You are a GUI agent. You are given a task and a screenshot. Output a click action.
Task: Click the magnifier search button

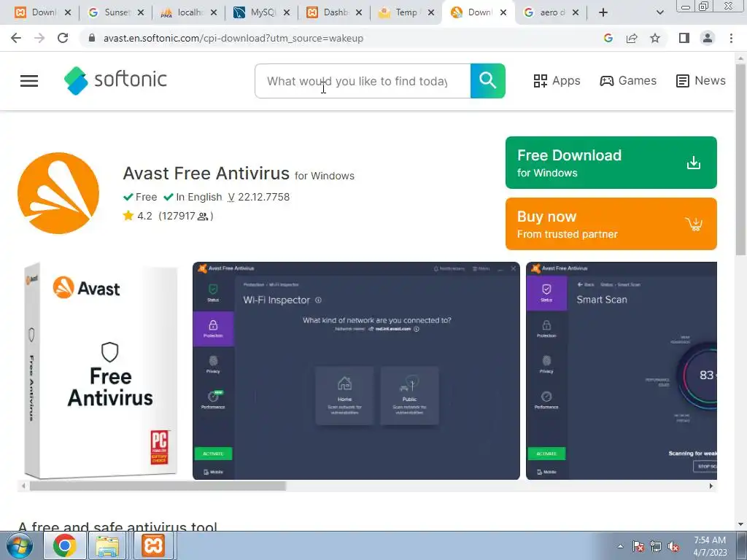tap(487, 81)
